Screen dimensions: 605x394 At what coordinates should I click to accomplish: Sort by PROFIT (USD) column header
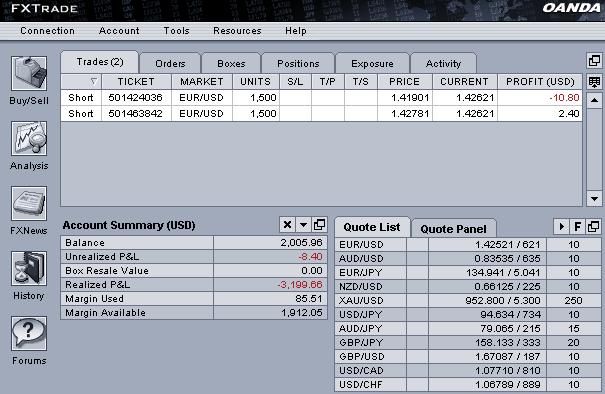tap(540, 82)
